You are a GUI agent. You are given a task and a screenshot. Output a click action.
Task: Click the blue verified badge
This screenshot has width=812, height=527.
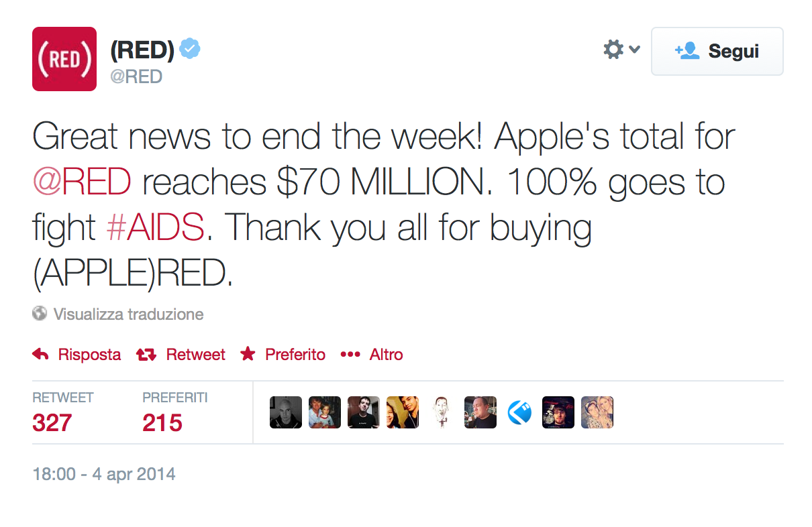pyautogui.click(x=191, y=49)
